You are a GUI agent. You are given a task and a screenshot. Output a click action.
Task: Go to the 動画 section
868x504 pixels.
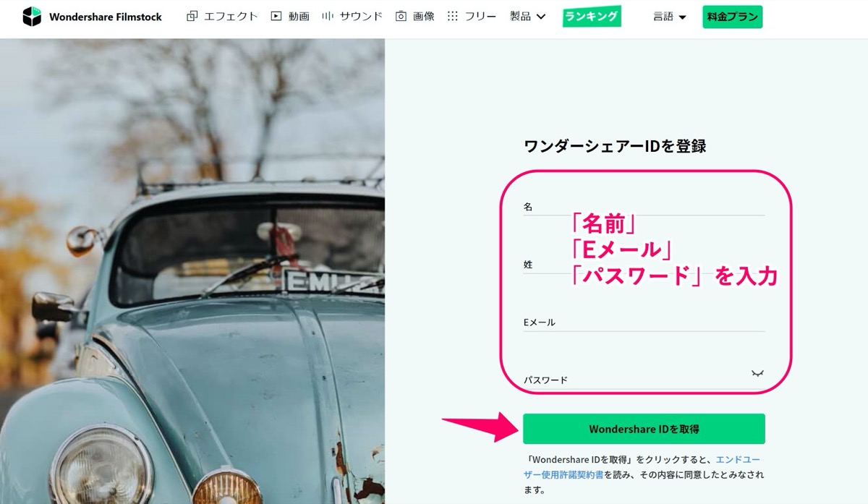(x=299, y=16)
